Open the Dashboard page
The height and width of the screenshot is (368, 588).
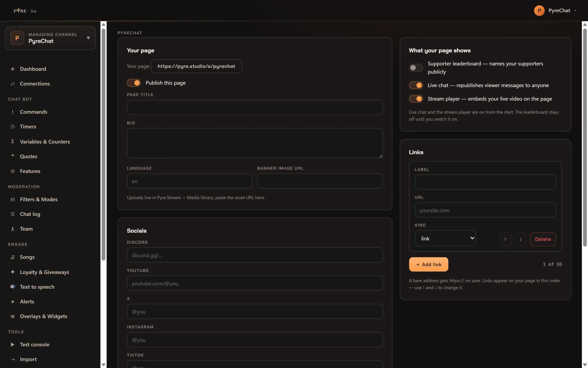(x=33, y=69)
